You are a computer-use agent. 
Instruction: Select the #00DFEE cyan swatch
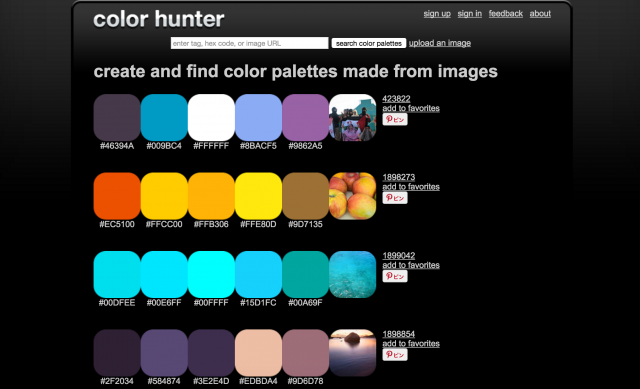[x=117, y=274]
